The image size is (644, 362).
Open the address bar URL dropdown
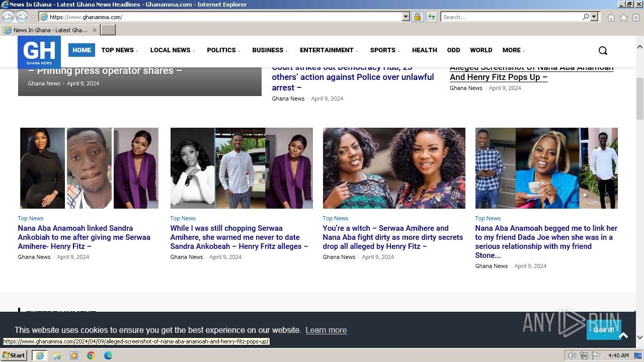(406, 17)
